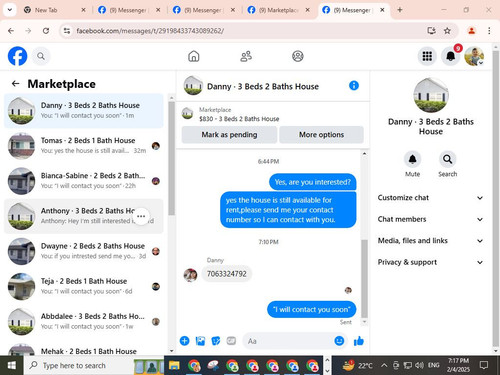
Task: Open more actions plus icon in composer
Action: 185,341
